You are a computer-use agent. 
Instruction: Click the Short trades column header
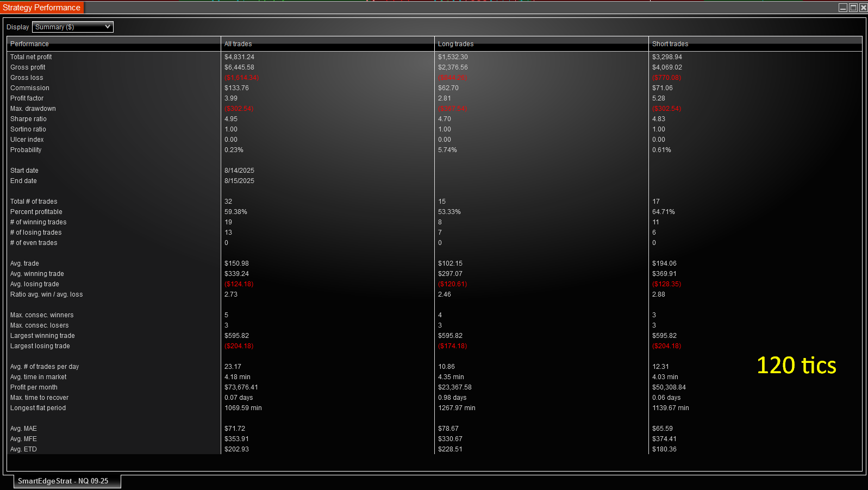point(670,44)
